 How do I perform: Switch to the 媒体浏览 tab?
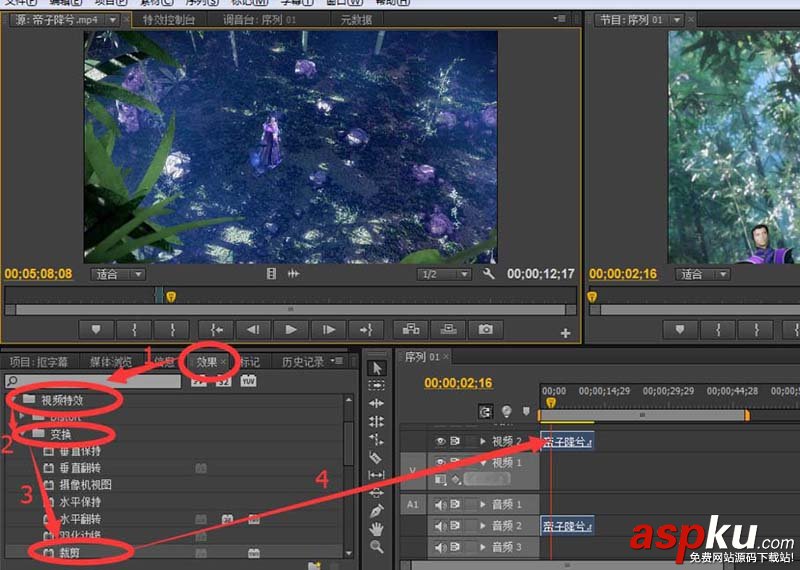pos(111,362)
